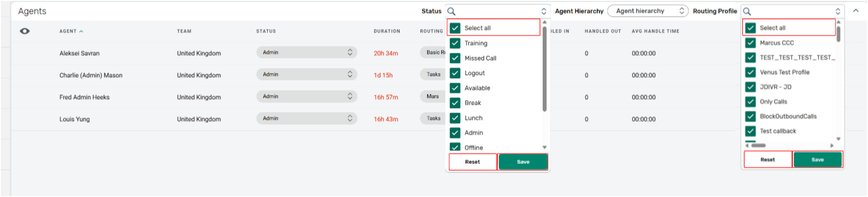Image resolution: width=868 pixels, height=197 pixels.
Task: Change Louis Yung's Admin status dropdown
Action: click(306, 118)
